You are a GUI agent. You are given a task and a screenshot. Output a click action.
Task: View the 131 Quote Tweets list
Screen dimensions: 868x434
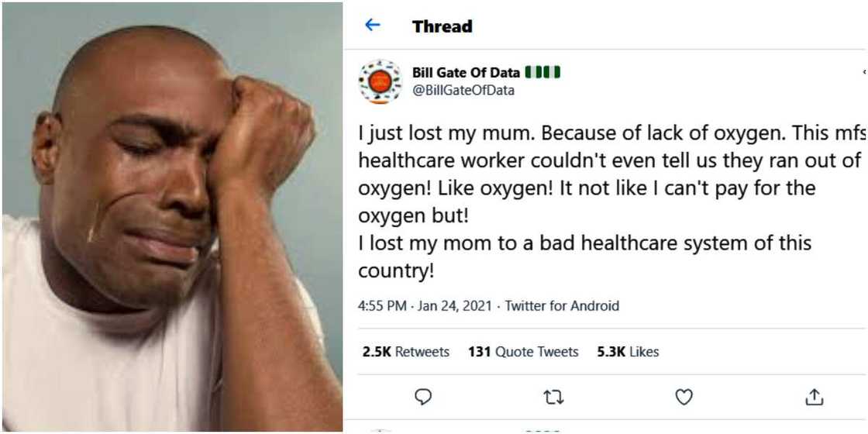[x=523, y=352]
